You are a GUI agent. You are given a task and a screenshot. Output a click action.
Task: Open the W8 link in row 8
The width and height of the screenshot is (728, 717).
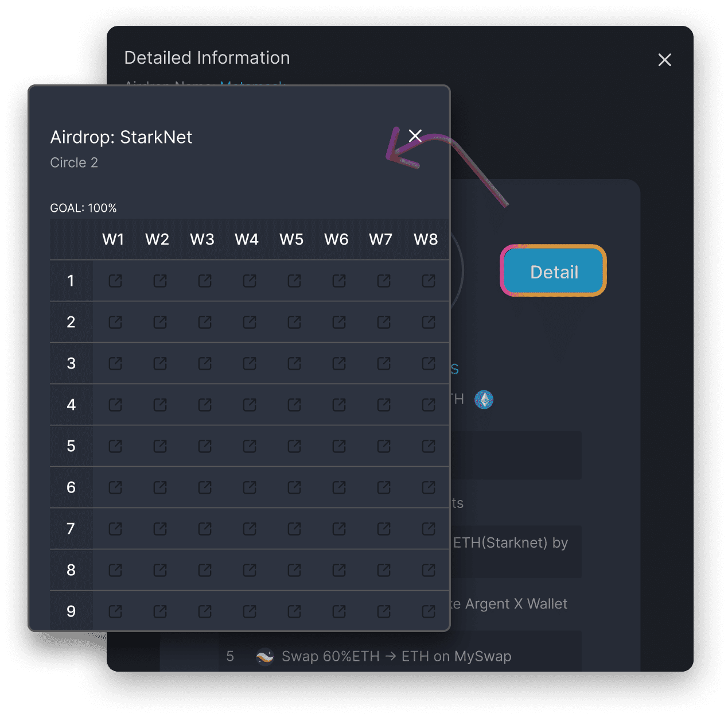(428, 570)
